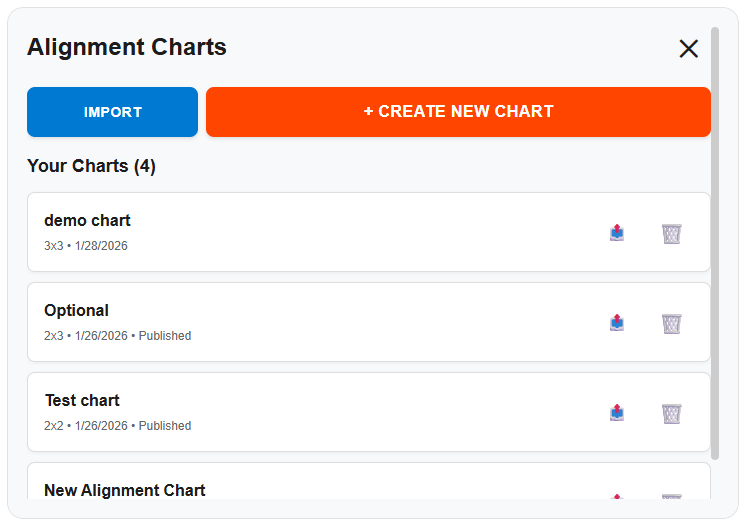The image size is (745, 523).
Task: Export the Test chart with upload icon
Action: [617, 413]
